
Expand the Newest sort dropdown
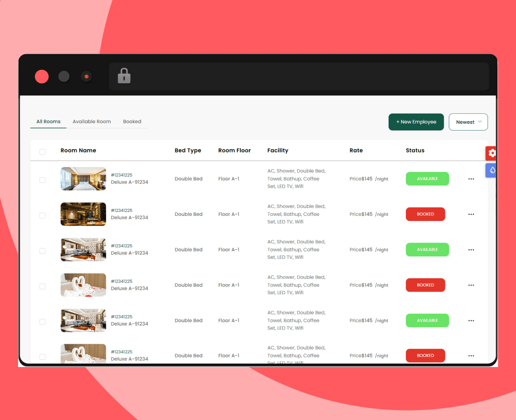pyautogui.click(x=468, y=122)
